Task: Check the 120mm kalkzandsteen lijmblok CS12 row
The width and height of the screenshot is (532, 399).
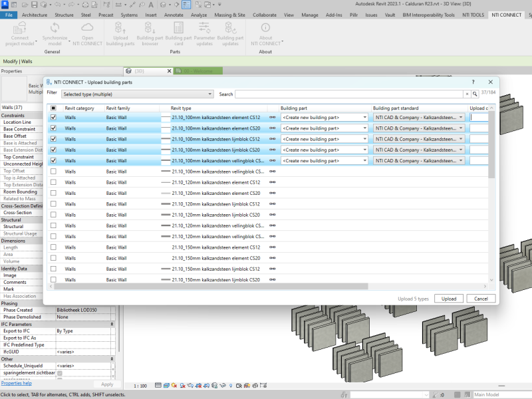Action: click(53, 204)
